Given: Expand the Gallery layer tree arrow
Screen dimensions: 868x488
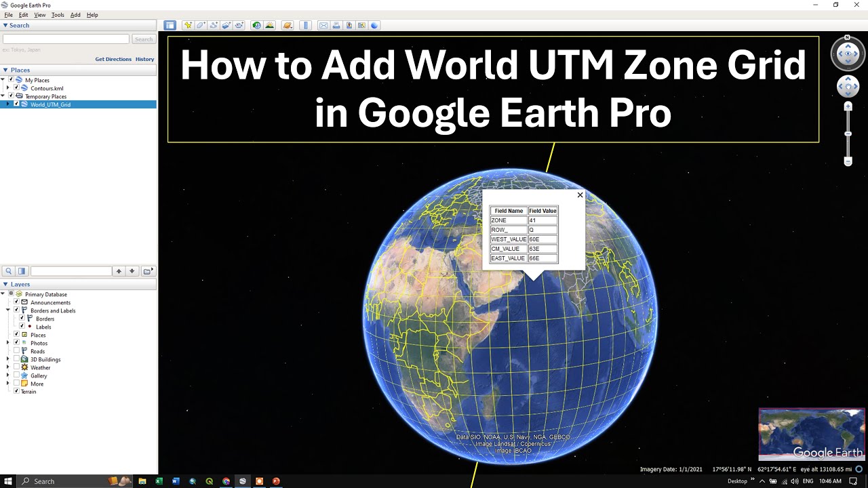Looking at the screenshot, I should [8, 375].
